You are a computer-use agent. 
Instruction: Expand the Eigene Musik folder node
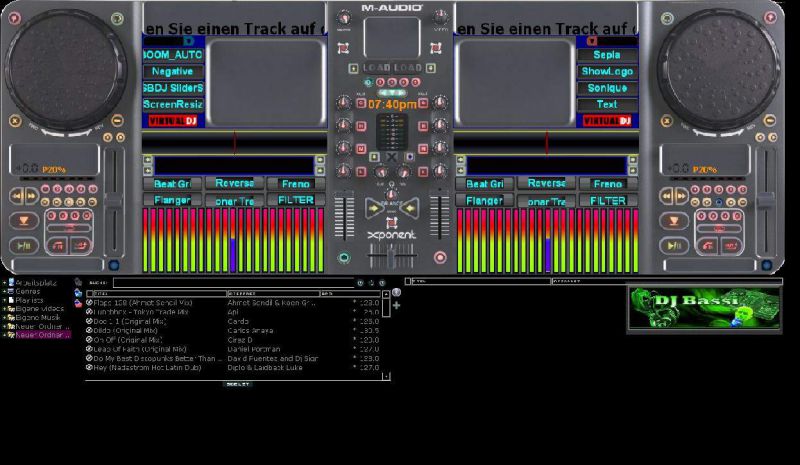pyautogui.click(x=4, y=317)
